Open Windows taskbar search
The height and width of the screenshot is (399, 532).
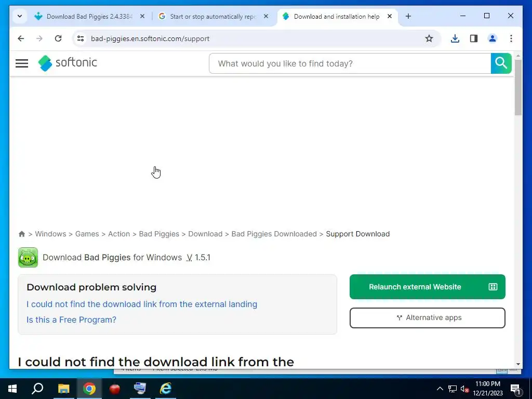click(x=37, y=389)
